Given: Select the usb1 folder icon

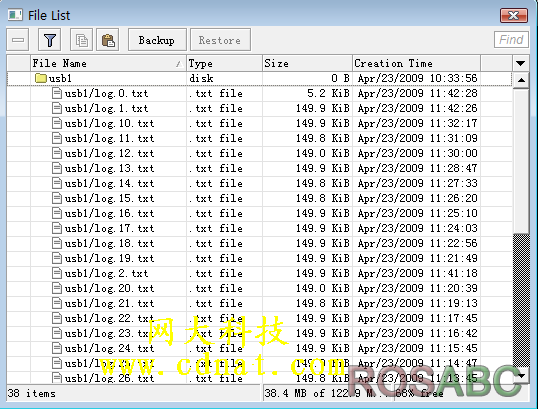Looking at the screenshot, I should [40, 78].
